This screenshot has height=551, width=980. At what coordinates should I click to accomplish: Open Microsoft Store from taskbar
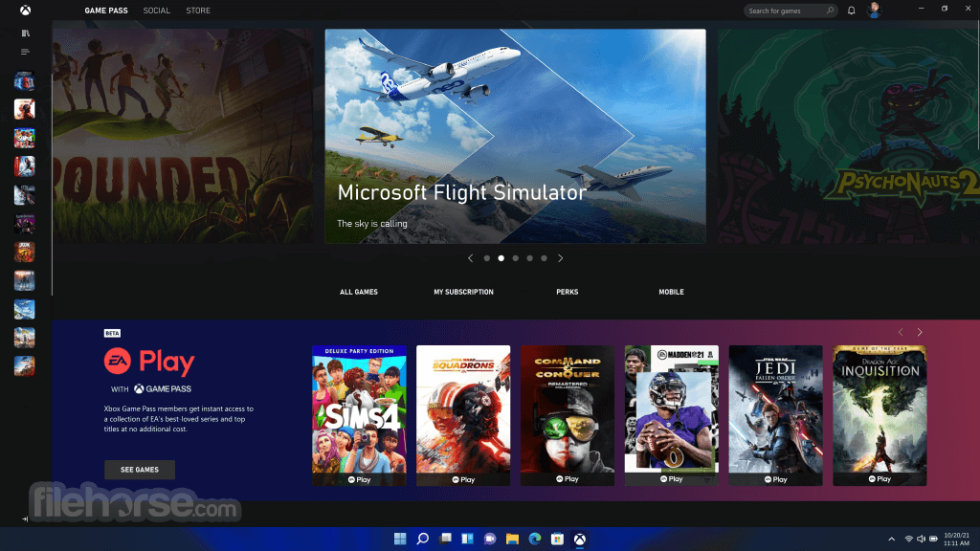(x=558, y=539)
